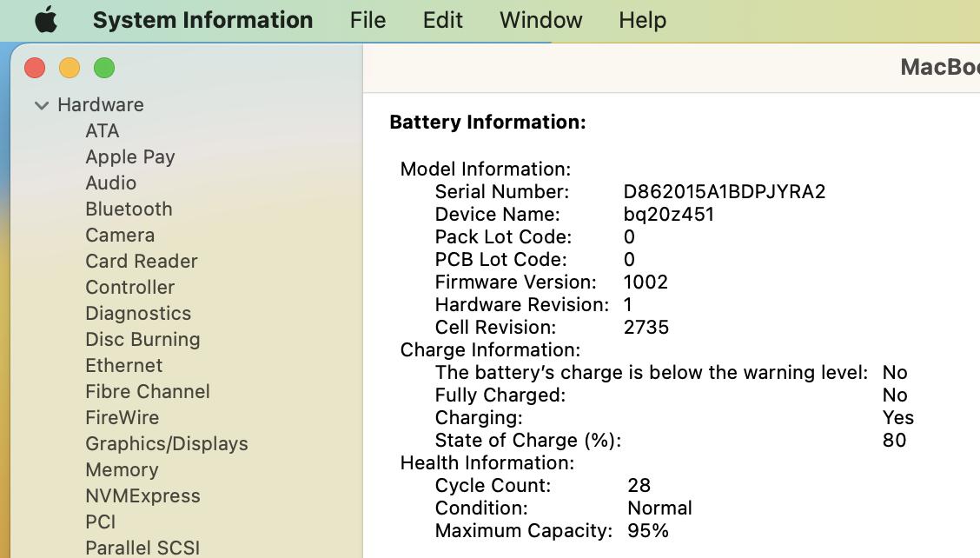The height and width of the screenshot is (558, 980).
Task: Select NVMExpress in the sidebar
Action: 142,495
